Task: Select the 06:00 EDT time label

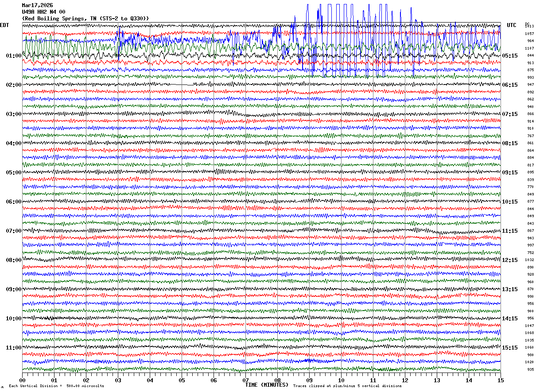Action: tap(14, 202)
